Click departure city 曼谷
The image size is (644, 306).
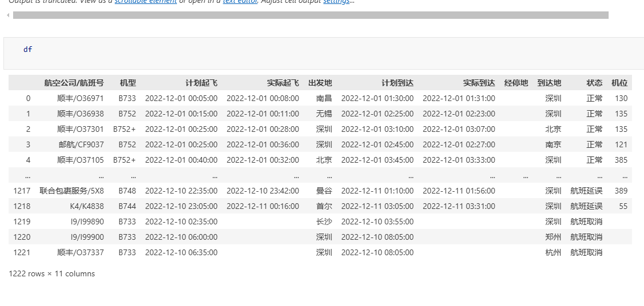324,191
